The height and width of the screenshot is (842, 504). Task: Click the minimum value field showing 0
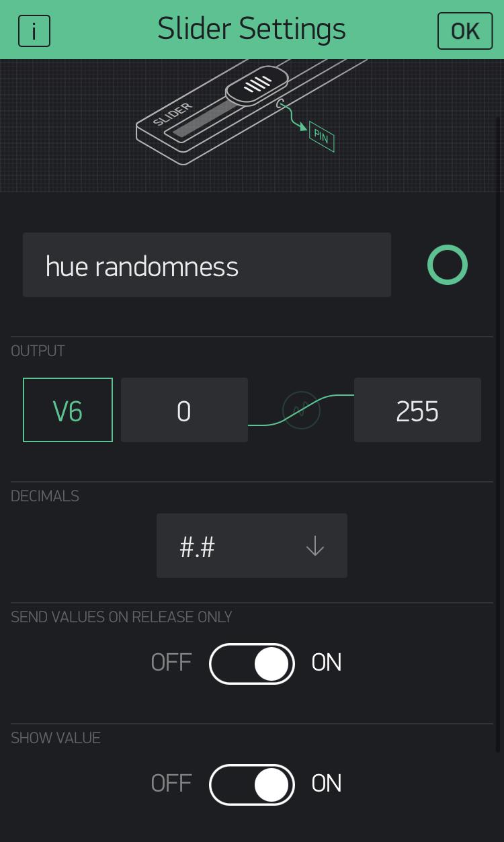pos(184,410)
